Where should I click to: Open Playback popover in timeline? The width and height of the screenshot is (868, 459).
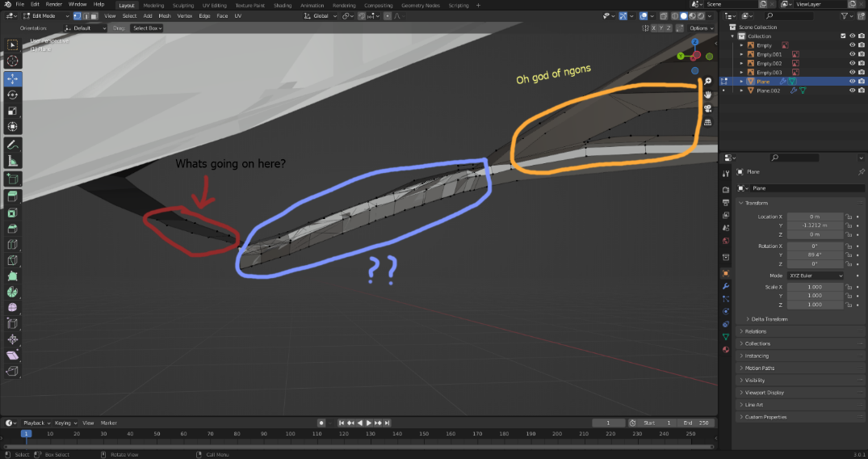click(36, 423)
